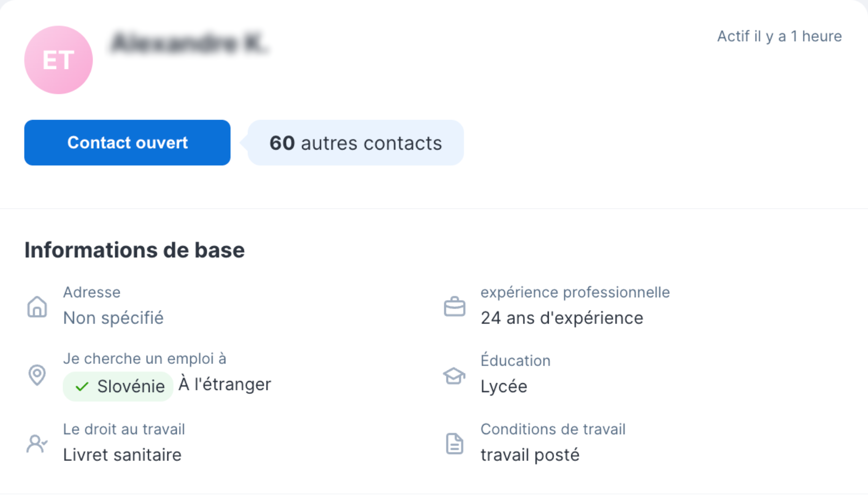
Task: Select the blurred candidate name heading
Action: pyautogui.click(x=189, y=44)
